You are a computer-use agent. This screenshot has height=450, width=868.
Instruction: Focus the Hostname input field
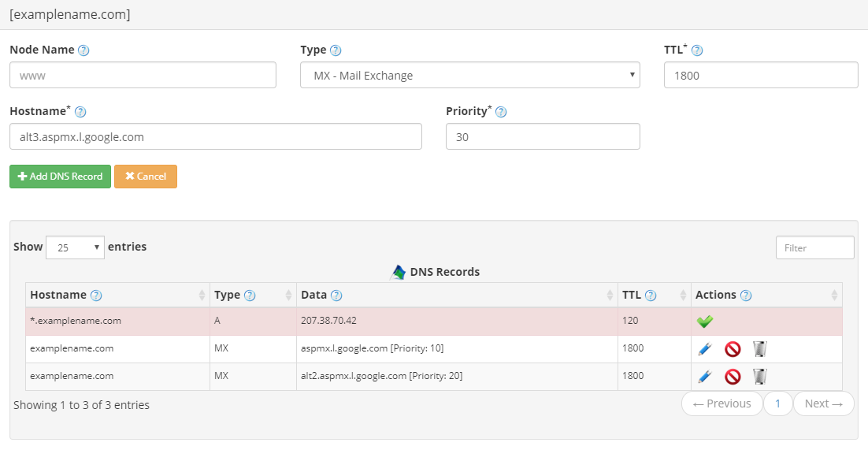point(215,136)
